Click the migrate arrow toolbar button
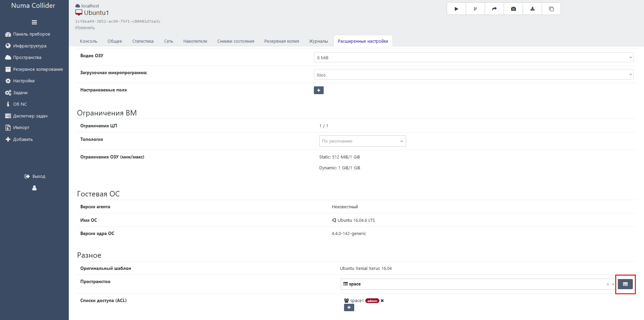The image size is (644, 320). point(494,9)
